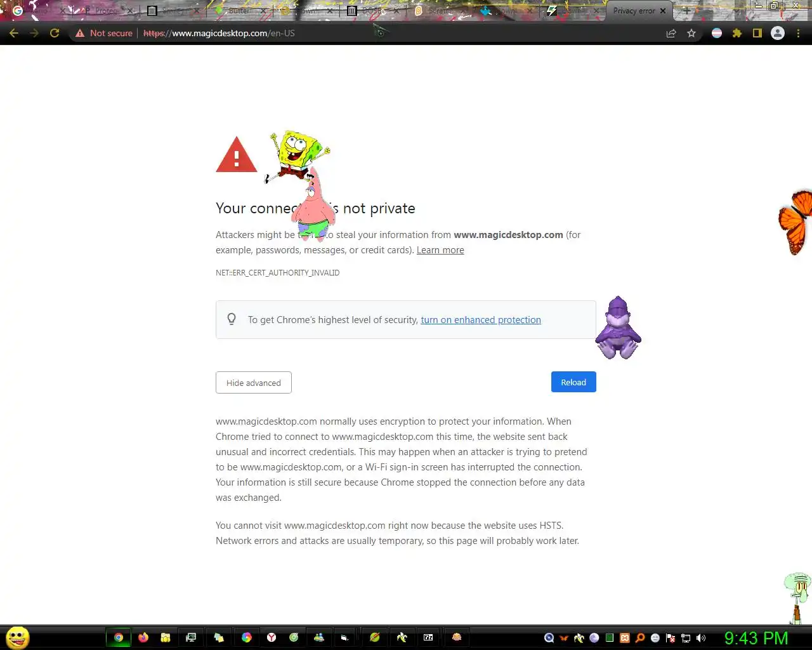Open the network tray icon

click(x=686, y=638)
